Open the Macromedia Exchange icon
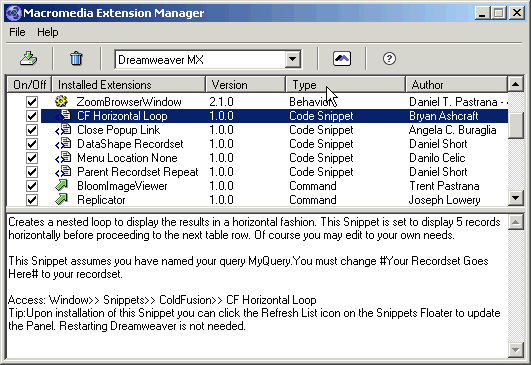The height and width of the screenshot is (365, 531). tap(342, 59)
